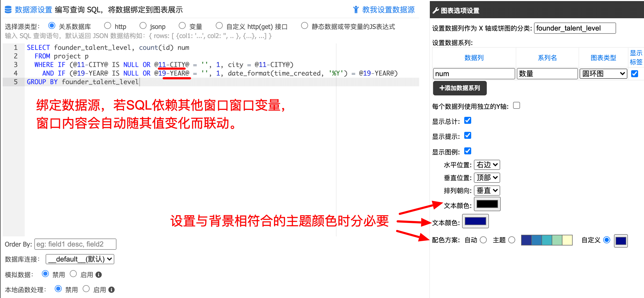Enable independent Y axis checkbox
Screen dimensions: 644x298
[517, 106]
